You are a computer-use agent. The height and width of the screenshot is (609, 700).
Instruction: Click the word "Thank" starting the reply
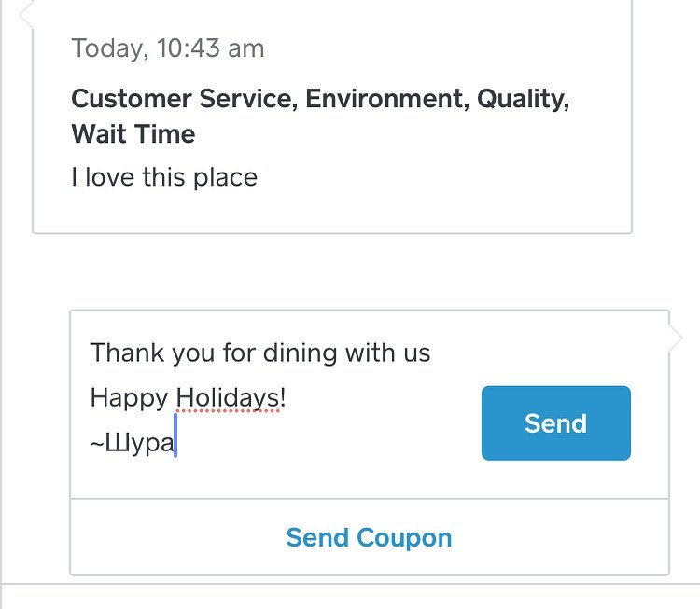126,353
